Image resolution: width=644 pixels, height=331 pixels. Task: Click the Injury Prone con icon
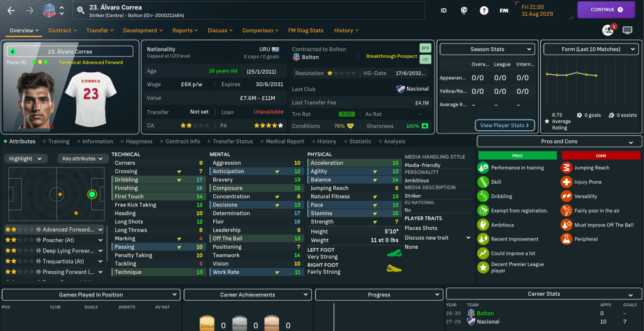coord(565,182)
